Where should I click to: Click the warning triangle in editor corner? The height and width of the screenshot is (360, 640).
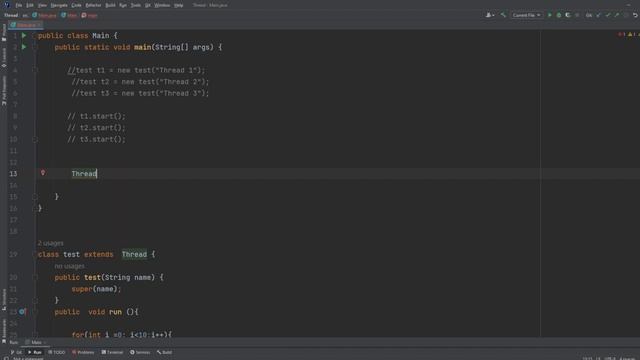click(631, 35)
